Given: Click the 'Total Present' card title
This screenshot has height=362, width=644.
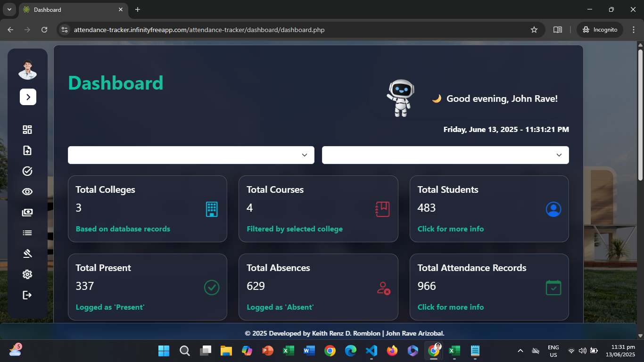Looking at the screenshot, I should 103,268.
